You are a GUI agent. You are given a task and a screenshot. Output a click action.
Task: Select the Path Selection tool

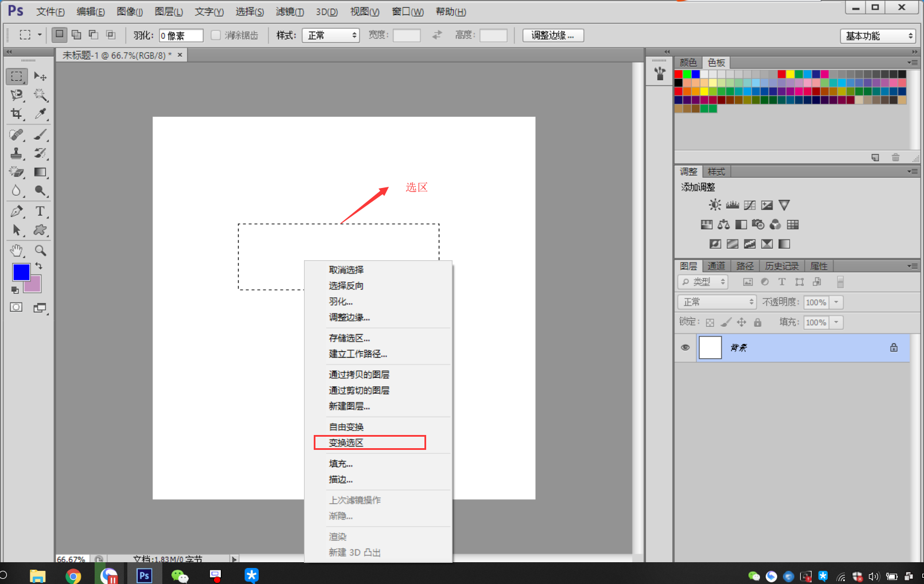pyautogui.click(x=17, y=230)
